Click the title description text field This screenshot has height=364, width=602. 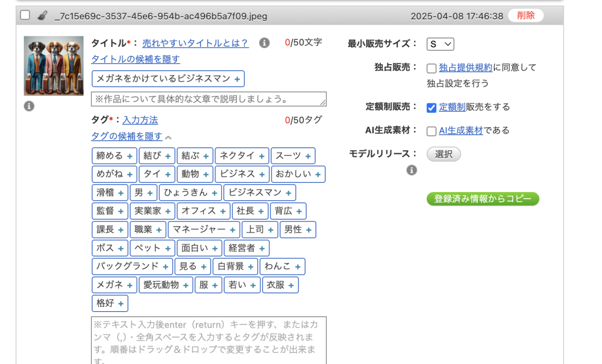click(209, 99)
